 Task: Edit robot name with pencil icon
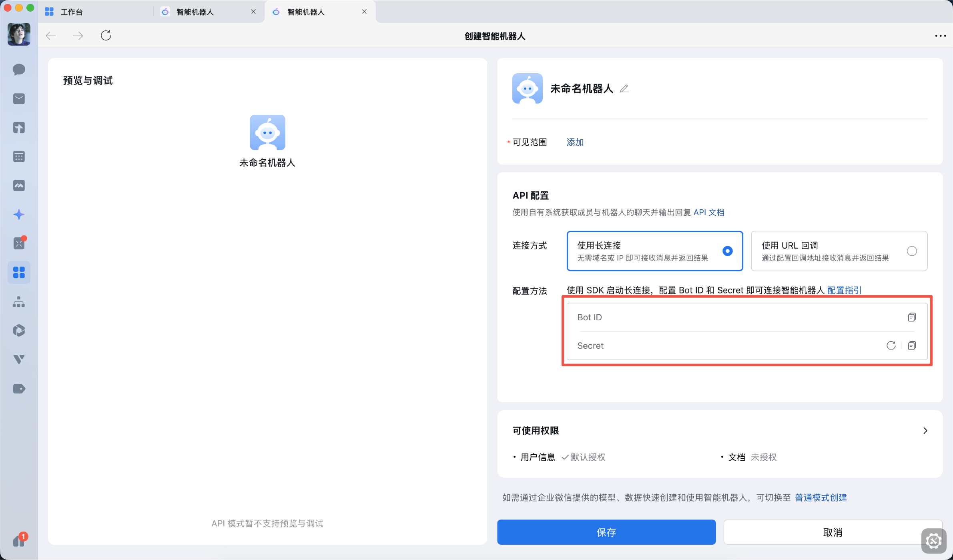click(x=624, y=88)
